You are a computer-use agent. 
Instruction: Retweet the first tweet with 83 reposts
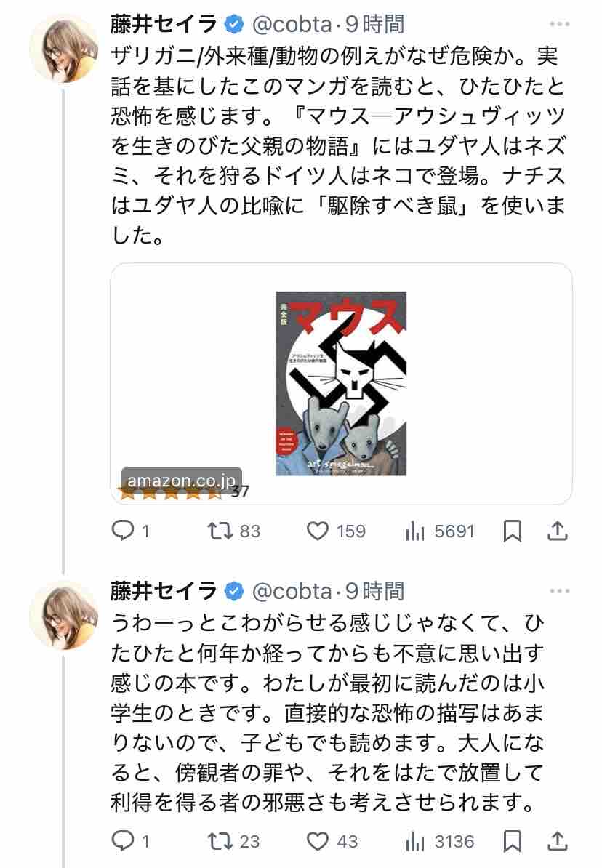pos(220,531)
